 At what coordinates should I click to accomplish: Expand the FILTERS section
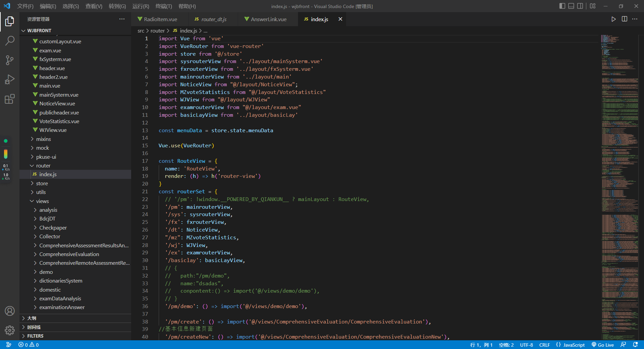point(75,336)
